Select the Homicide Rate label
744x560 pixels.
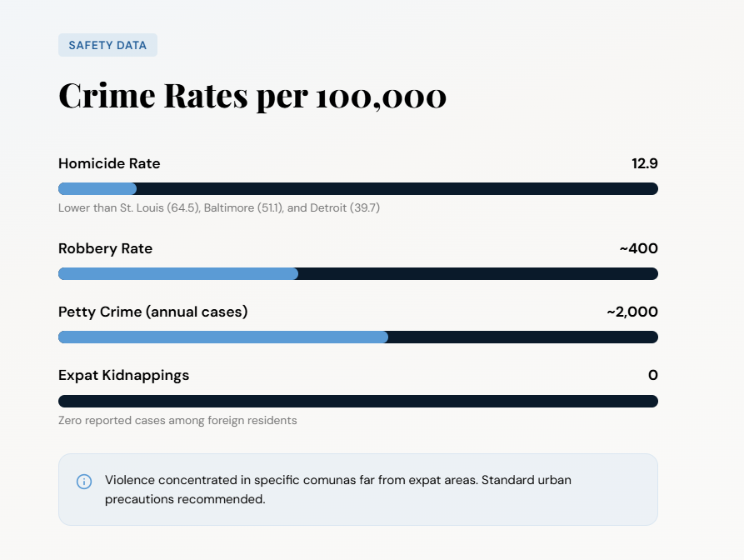click(x=109, y=163)
